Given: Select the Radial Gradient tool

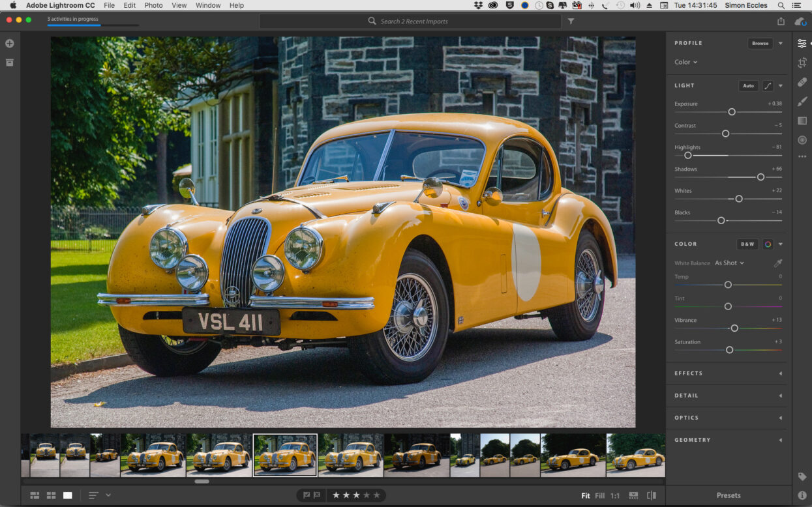Looking at the screenshot, I should click(x=802, y=140).
